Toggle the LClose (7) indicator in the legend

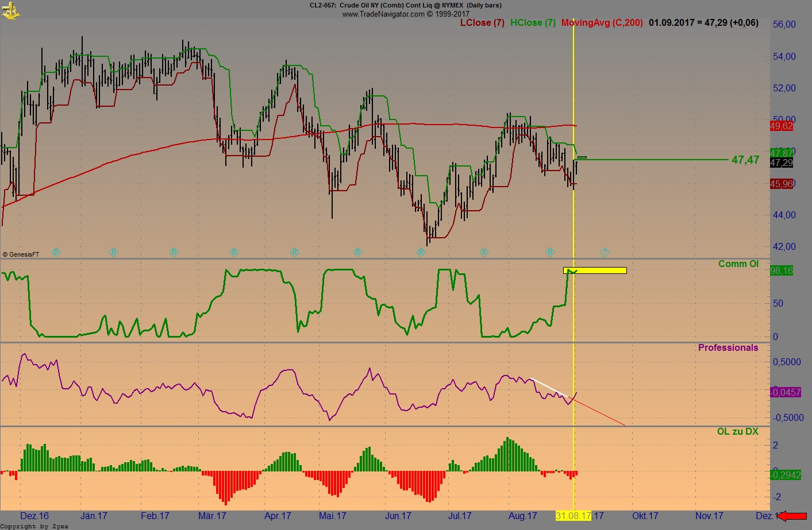(x=482, y=23)
